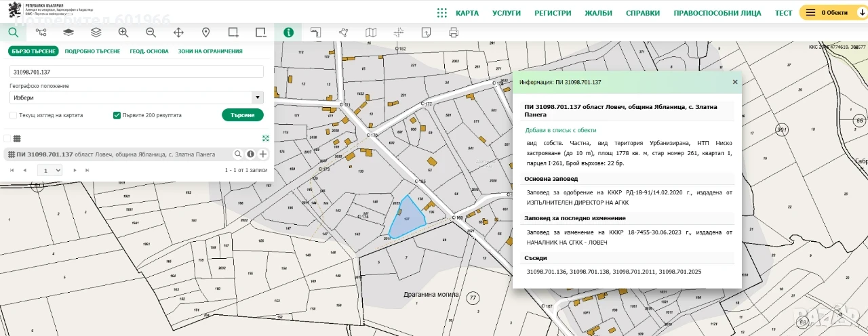Add result parcel with plus icon
Screen dimensions: 868x336
point(263,154)
